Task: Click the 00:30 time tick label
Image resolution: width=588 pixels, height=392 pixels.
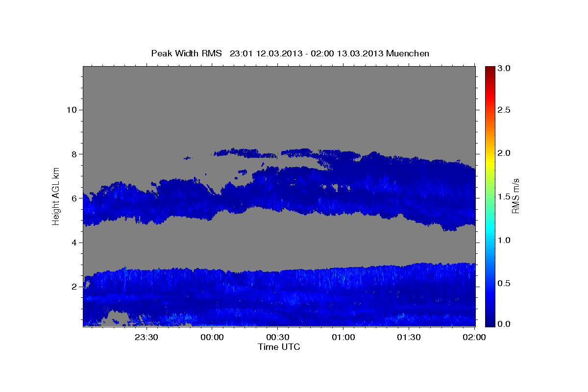Action: click(277, 338)
